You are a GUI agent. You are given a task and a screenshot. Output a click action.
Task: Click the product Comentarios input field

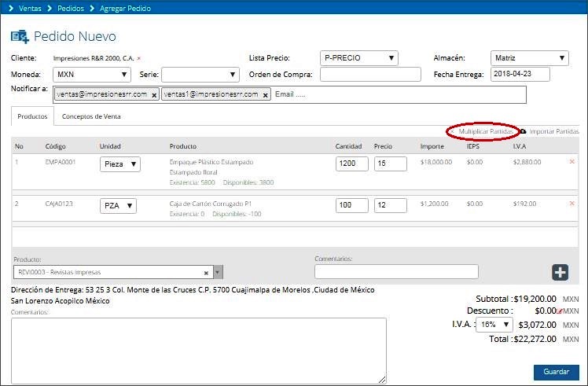point(396,271)
